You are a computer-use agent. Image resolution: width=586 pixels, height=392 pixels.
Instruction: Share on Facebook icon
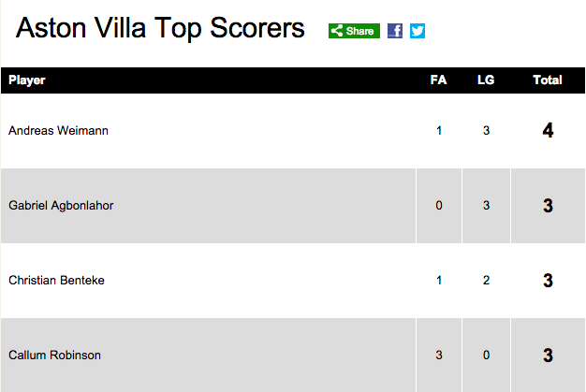click(395, 31)
